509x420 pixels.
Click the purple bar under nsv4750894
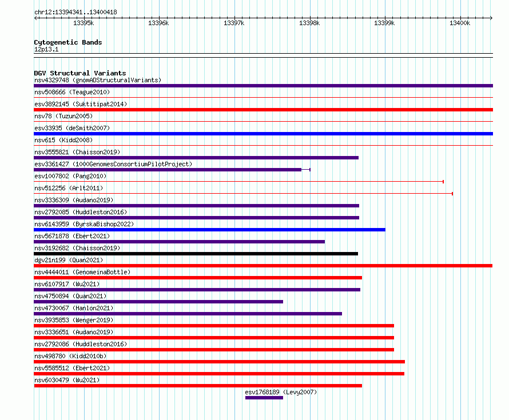[158, 302]
